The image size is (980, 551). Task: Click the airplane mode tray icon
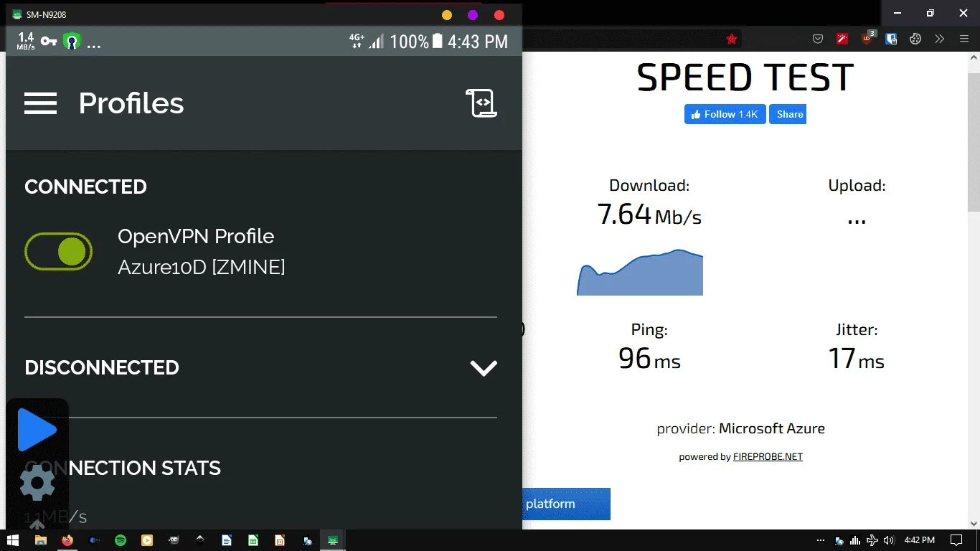click(x=872, y=540)
